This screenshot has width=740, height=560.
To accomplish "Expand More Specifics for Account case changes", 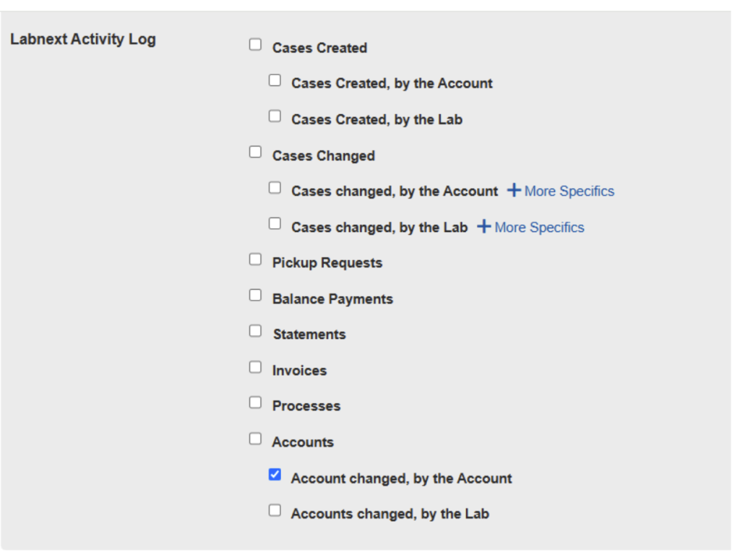I will 569,191.
